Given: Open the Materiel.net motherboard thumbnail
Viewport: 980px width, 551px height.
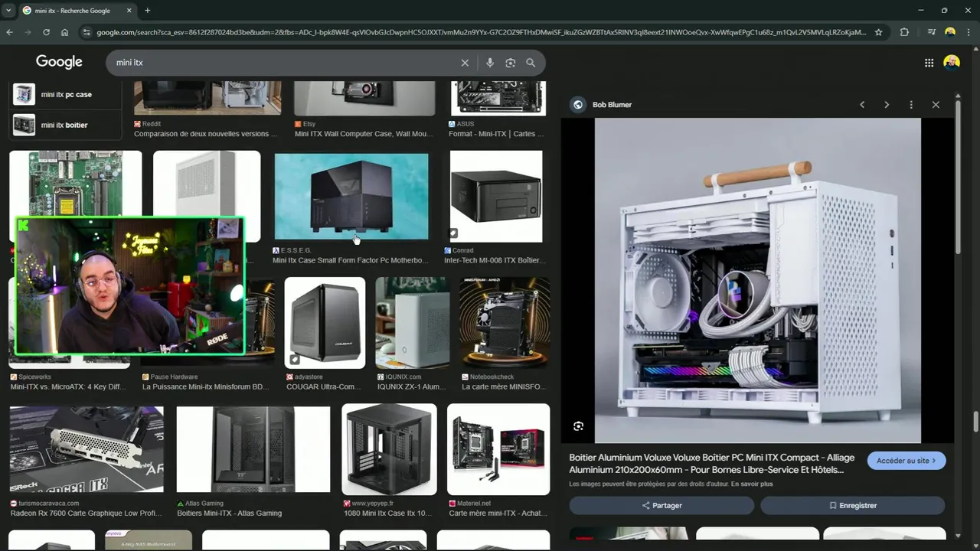Looking at the screenshot, I should tap(498, 449).
